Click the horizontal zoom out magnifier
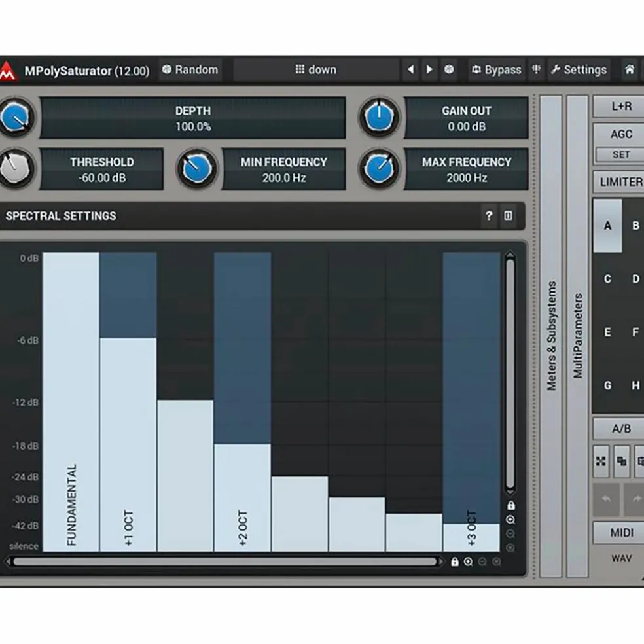Viewport: 644px width, 644px height. pyautogui.click(x=482, y=562)
